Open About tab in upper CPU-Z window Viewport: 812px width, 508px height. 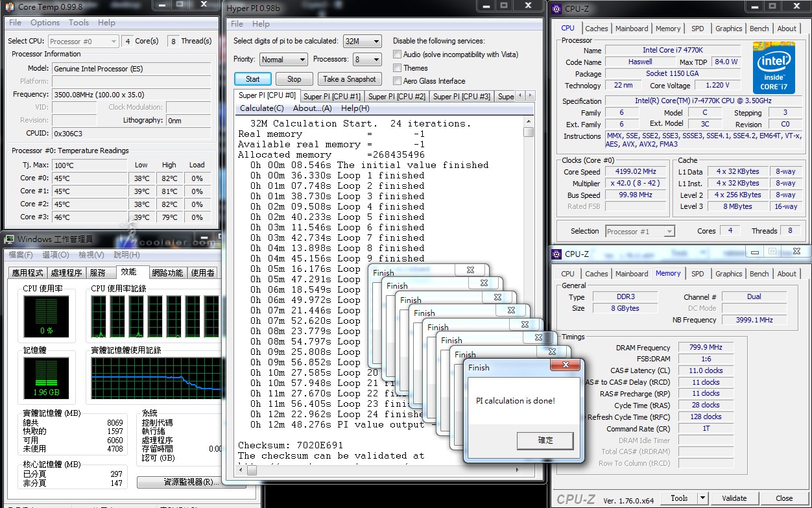[787, 29]
